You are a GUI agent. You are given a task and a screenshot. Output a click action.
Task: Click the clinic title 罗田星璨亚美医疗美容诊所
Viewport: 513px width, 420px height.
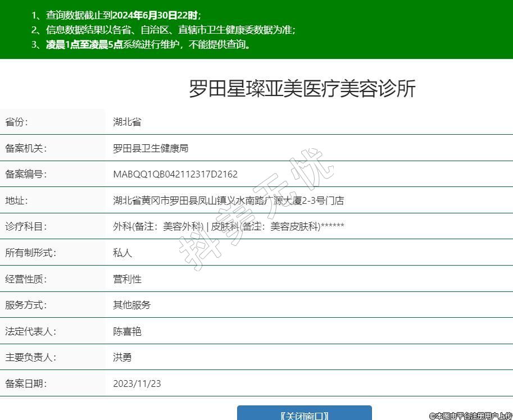[x=302, y=89]
